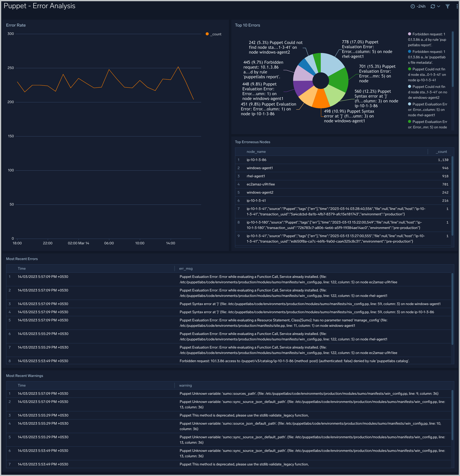Screen dimensions: 460x476
Task: Click the dark green 701 (15.3%) pie slice
Action: coord(339,80)
